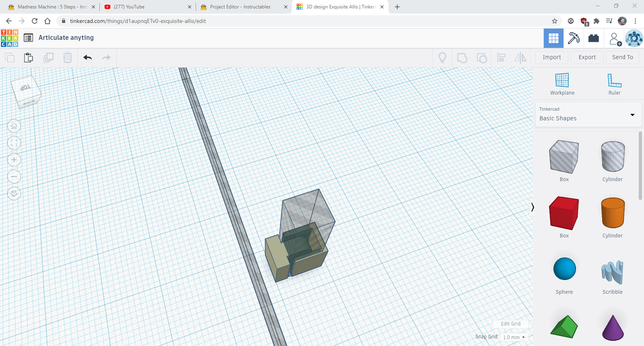Open the user profile avatar
The height and width of the screenshot is (346, 644).
pos(634,38)
